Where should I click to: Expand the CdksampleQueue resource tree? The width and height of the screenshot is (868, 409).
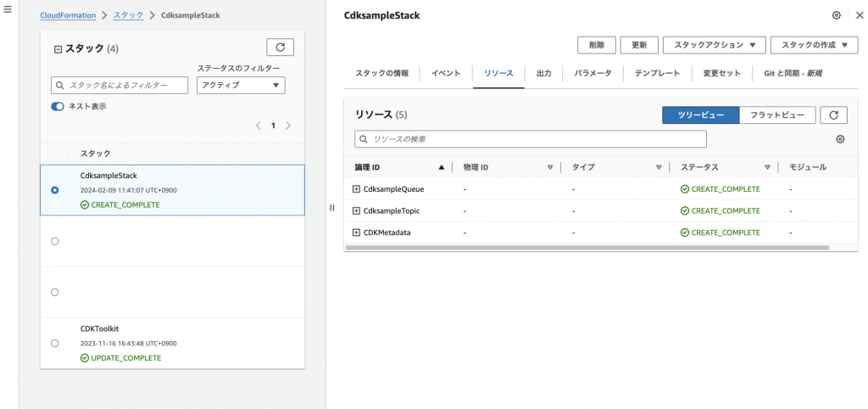(x=356, y=189)
